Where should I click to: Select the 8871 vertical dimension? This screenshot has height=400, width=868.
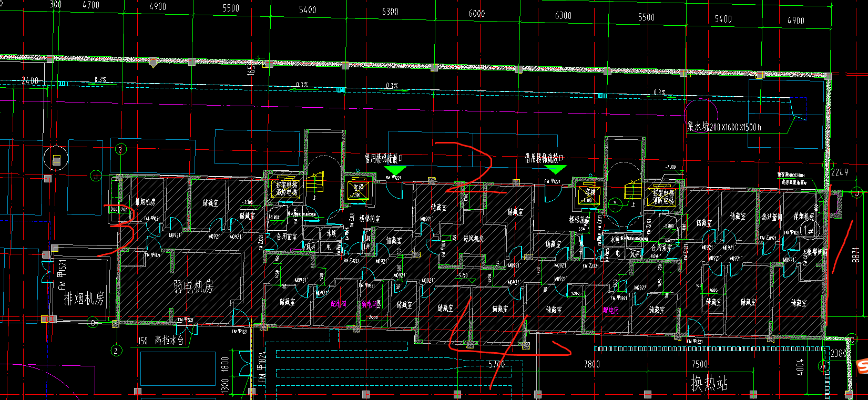pyautogui.click(x=856, y=255)
